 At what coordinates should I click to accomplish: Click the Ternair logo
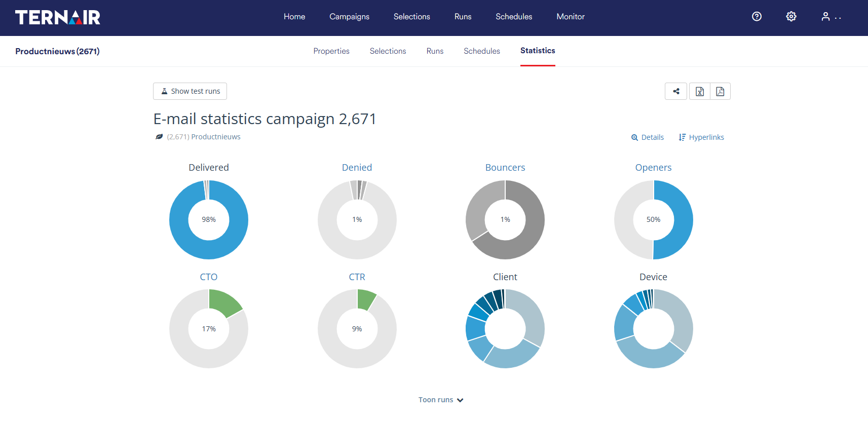(58, 17)
